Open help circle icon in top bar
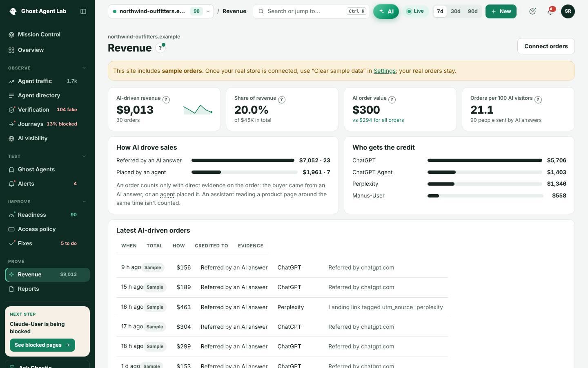The height and width of the screenshot is (368, 588). [532, 11]
